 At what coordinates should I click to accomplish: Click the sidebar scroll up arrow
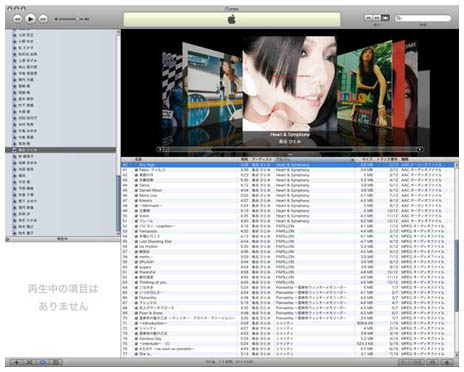pos(118,32)
